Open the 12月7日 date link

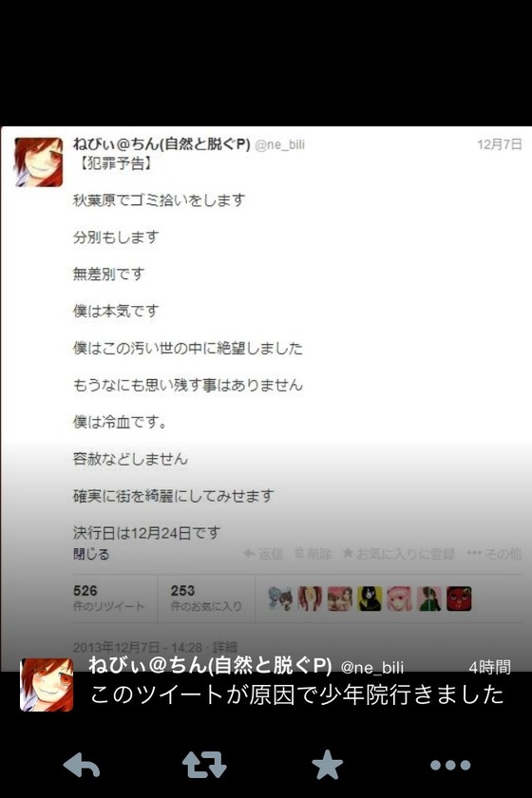(500, 144)
